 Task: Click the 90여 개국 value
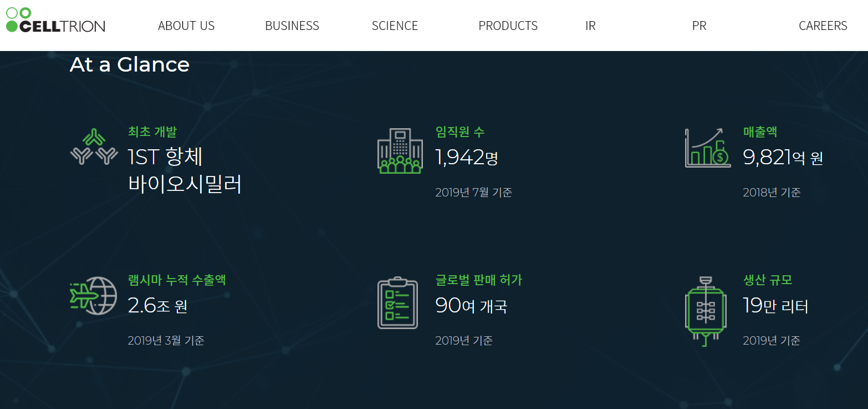click(x=471, y=306)
